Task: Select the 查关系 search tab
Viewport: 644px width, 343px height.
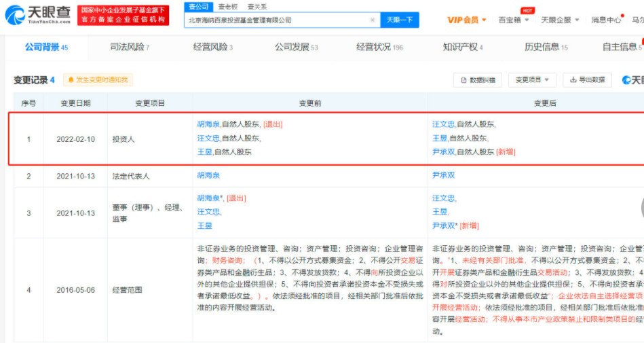Action: pyautogui.click(x=257, y=7)
